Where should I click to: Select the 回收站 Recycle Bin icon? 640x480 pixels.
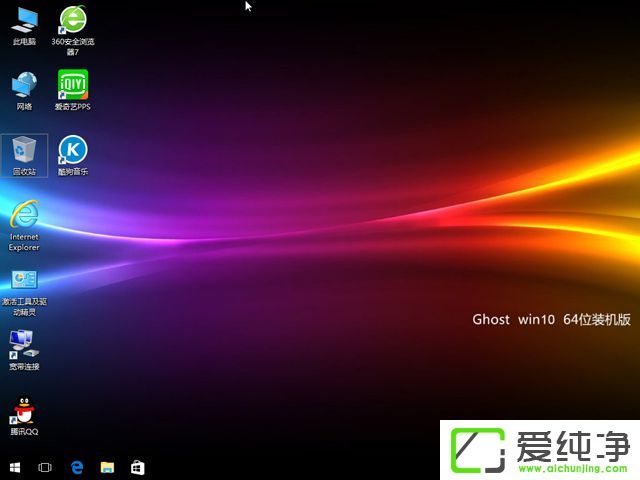tap(24, 151)
